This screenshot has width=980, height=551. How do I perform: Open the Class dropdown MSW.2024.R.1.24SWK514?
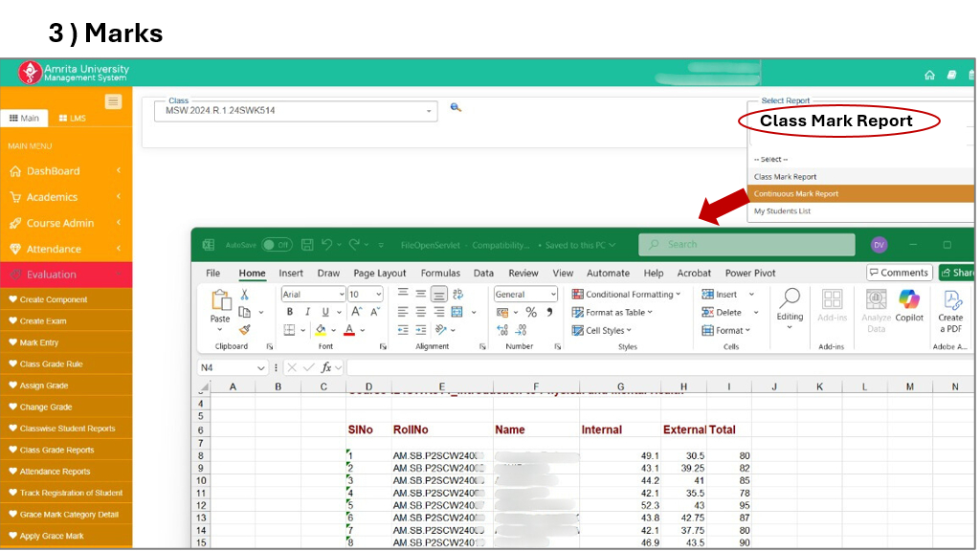tap(295, 111)
